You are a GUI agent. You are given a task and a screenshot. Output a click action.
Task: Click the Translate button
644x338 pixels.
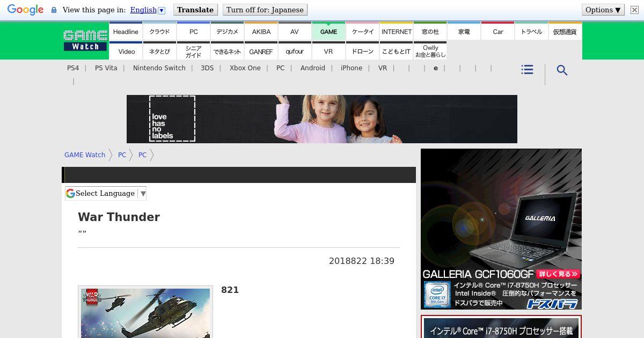coord(195,10)
